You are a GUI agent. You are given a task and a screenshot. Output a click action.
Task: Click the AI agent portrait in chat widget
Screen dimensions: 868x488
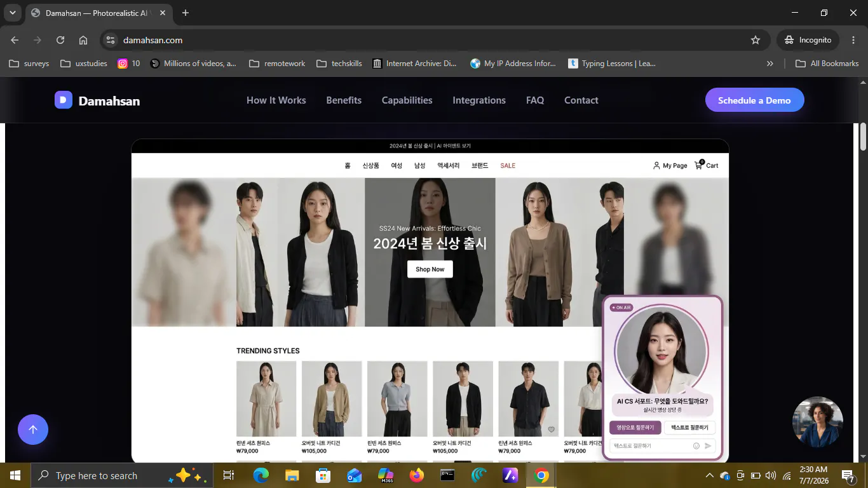(661, 349)
